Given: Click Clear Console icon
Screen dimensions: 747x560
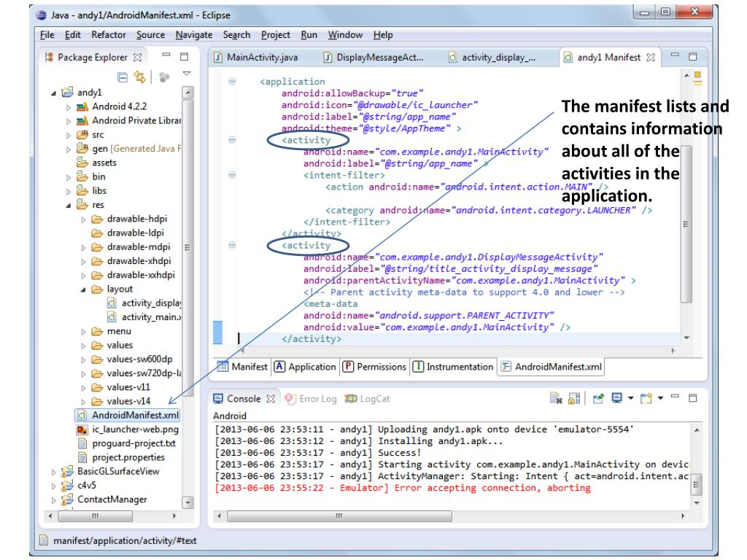Looking at the screenshot, I should [555, 398].
